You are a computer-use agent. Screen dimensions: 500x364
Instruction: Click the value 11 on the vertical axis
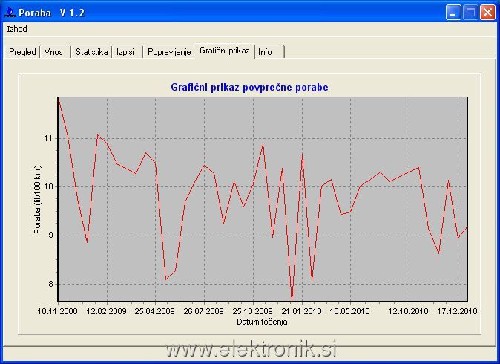tap(49, 138)
